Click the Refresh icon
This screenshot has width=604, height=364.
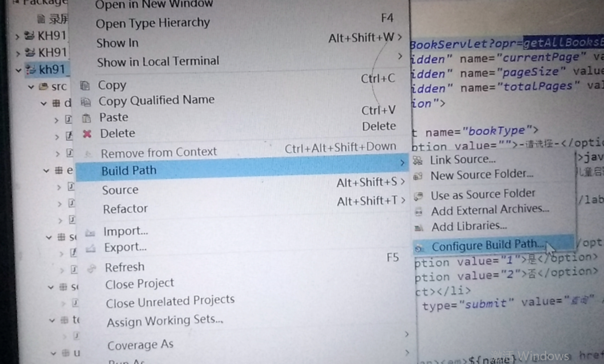pyautogui.click(x=91, y=268)
